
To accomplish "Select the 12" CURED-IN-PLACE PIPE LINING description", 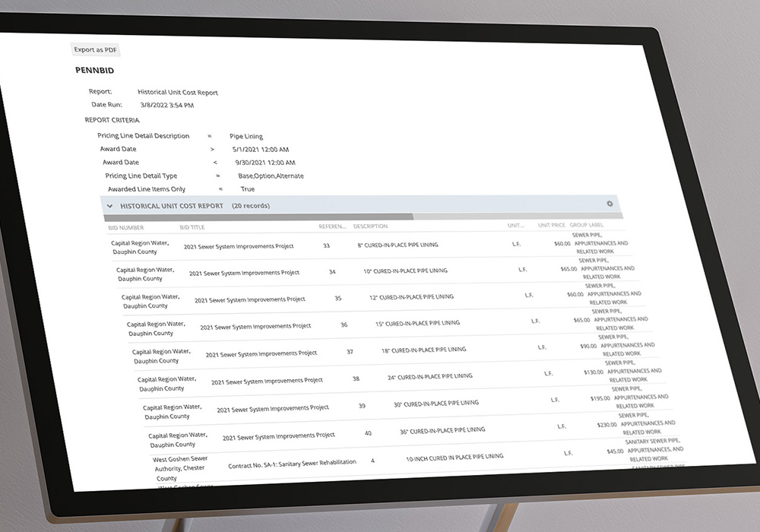I will [x=411, y=297].
